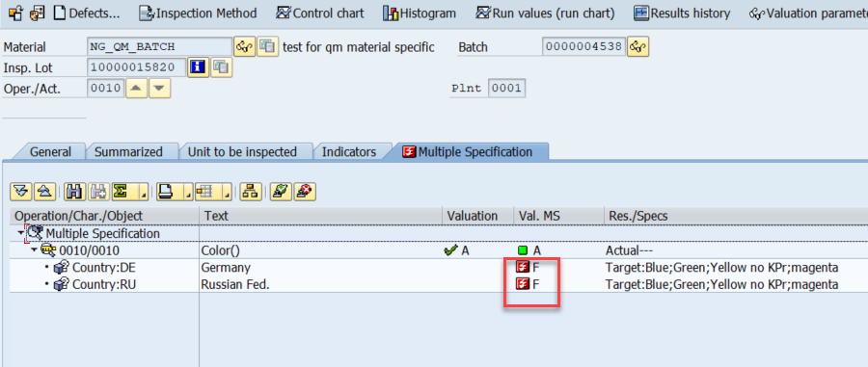The width and height of the screenshot is (868, 367).
Task: Click the second icon left of Defects
Action: tap(36, 13)
